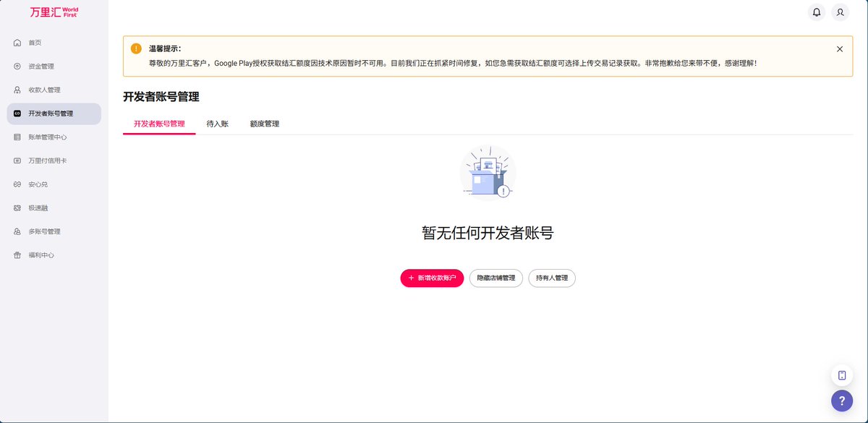
Task: Open 收款人管理 menu item
Action: [54, 90]
